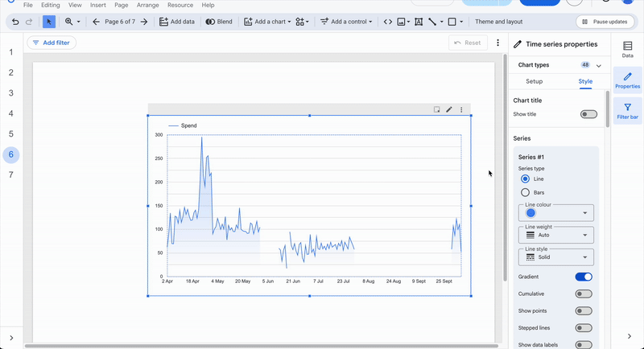Viewport: 644px width, 349px height.
Task: Switch to the Setup tab
Action: click(x=535, y=81)
